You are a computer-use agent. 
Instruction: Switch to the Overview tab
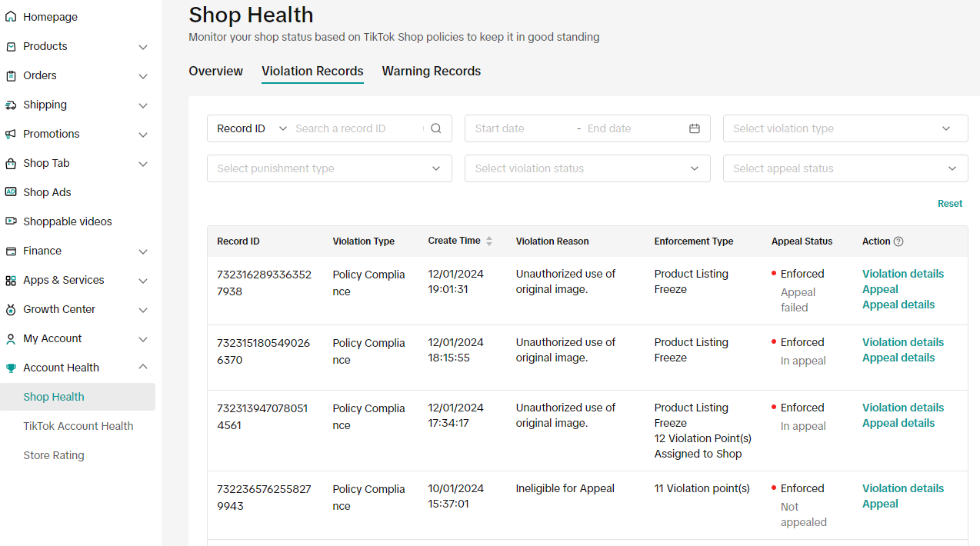(215, 71)
